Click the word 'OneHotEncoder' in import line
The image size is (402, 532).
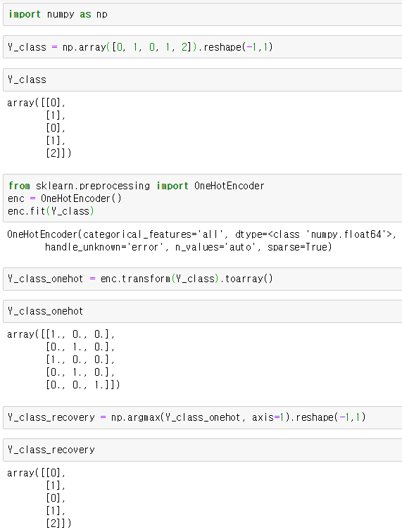point(230,186)
